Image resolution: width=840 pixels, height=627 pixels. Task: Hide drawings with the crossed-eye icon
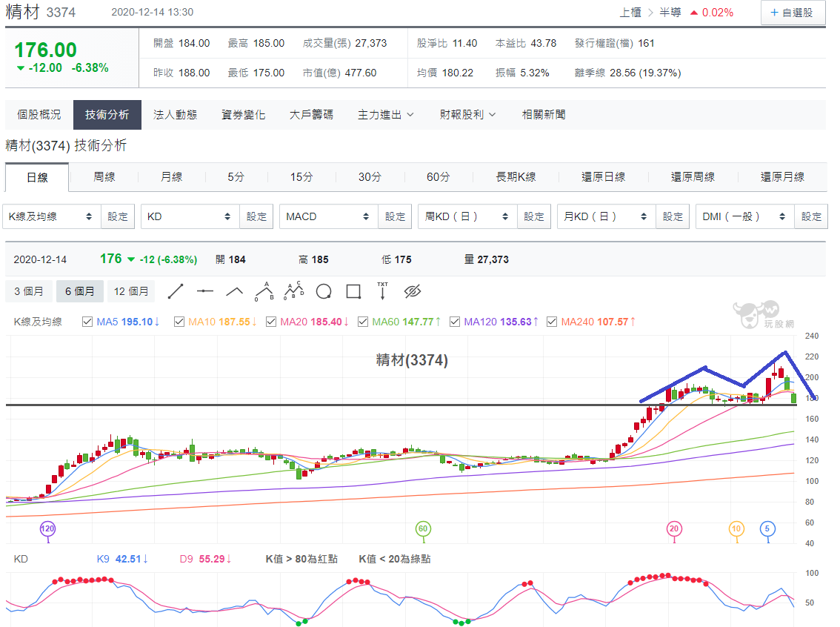pos(413,291)
